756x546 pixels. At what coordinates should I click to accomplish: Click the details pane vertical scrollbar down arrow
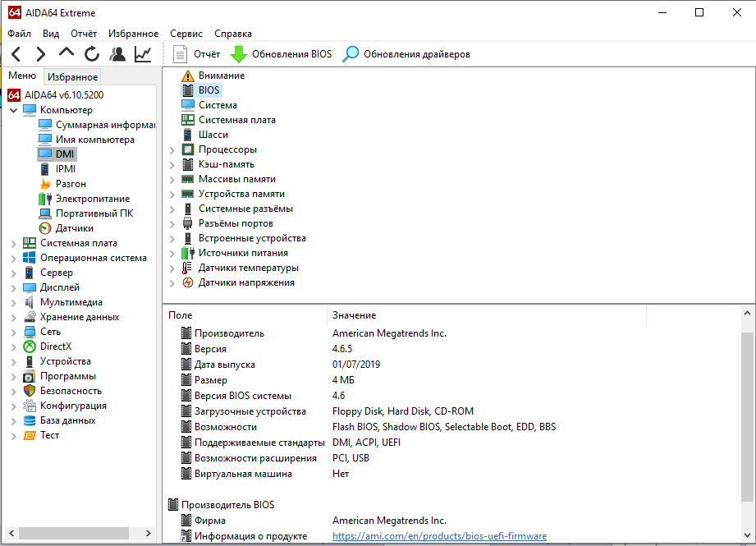(747, 535)
